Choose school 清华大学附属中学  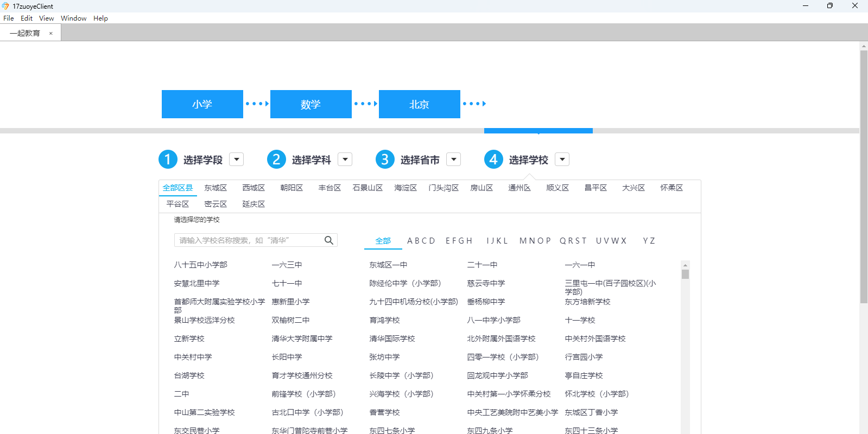302,339
